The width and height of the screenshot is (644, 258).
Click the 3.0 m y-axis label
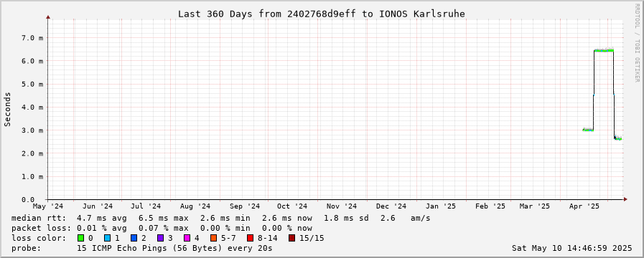[x=32, y=130]
